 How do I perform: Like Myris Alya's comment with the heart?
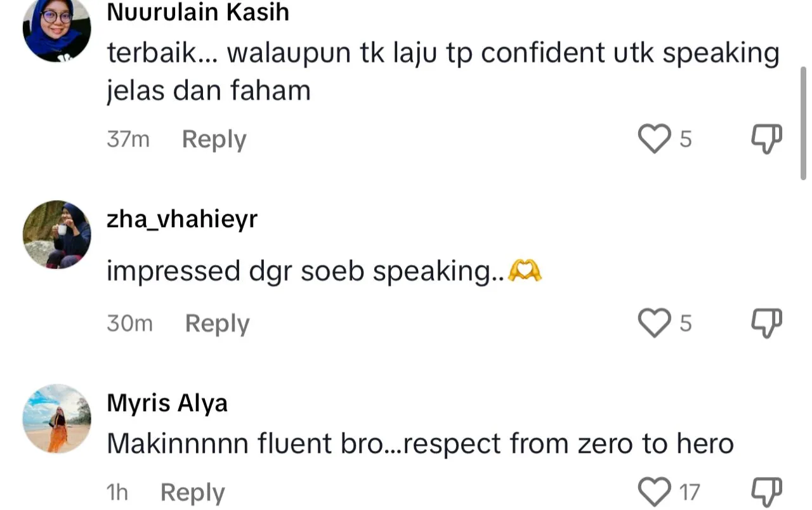point(654,492)
